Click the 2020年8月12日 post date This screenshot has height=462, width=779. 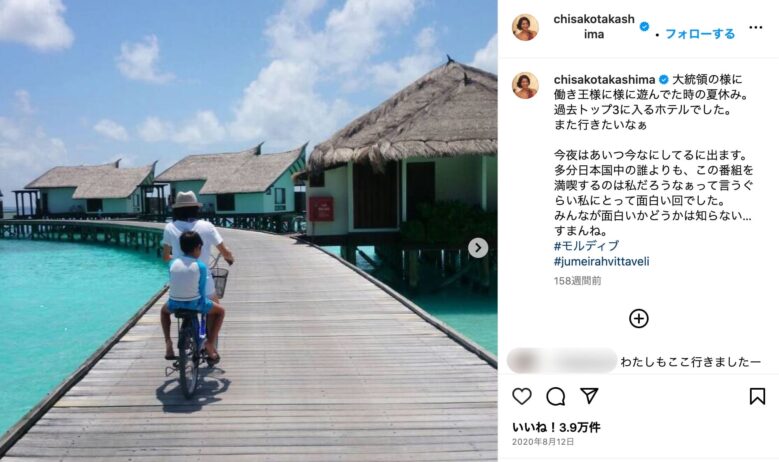[543, 442]
